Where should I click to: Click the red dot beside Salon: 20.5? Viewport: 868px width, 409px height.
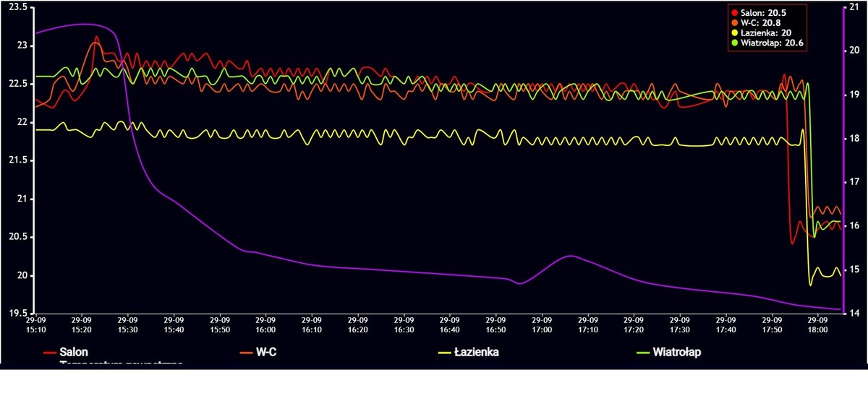coord(735,13)
